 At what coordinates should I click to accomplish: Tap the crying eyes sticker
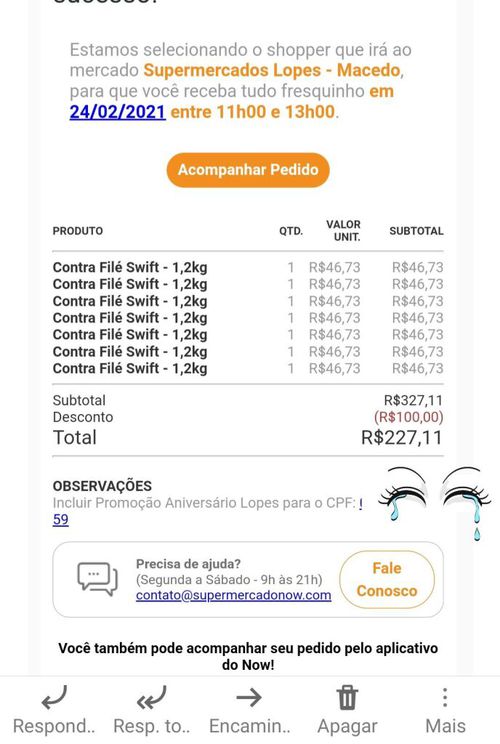pyautogui.click(x=434, y=503)
